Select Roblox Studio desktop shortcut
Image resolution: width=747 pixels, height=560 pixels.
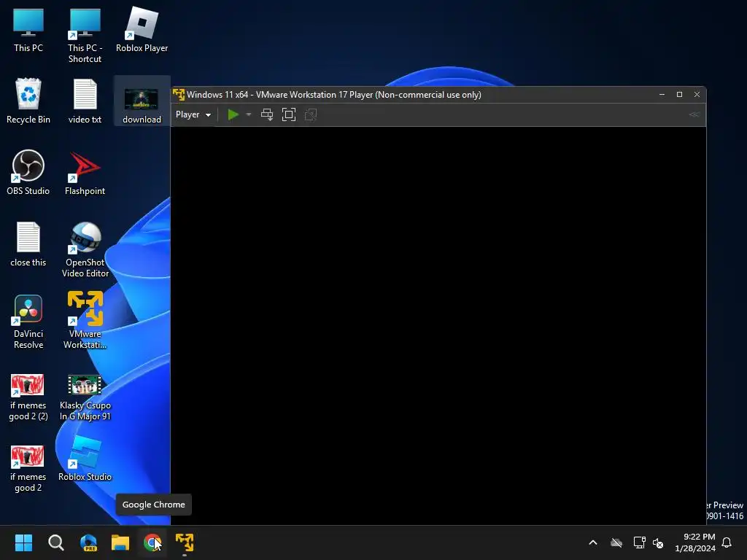(85, 459)
